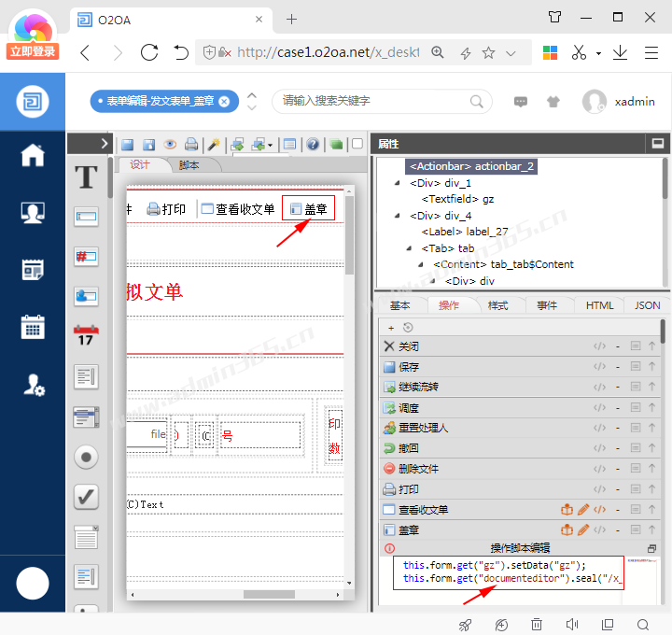Click the orange condition icon for 查看收文单

click(x=567, y=509)
